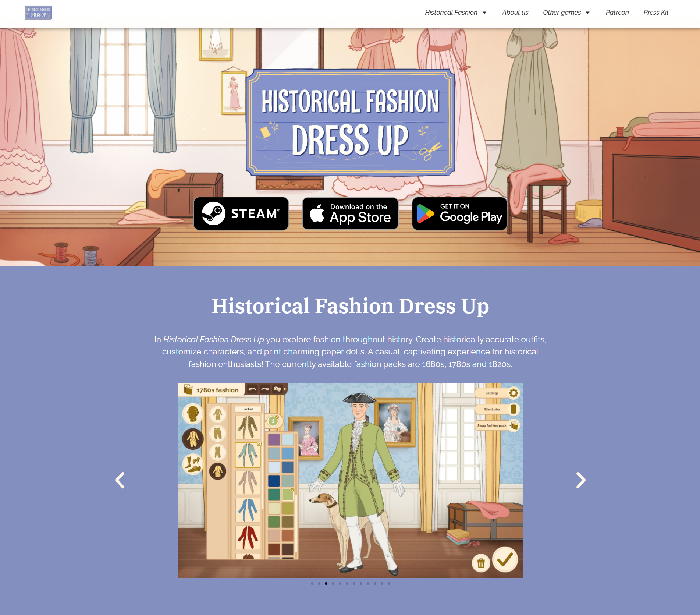The width and height of the screenshot is (700, 615).
Task: Click the Get it on Google Play badge
Action: click(459, 213)
